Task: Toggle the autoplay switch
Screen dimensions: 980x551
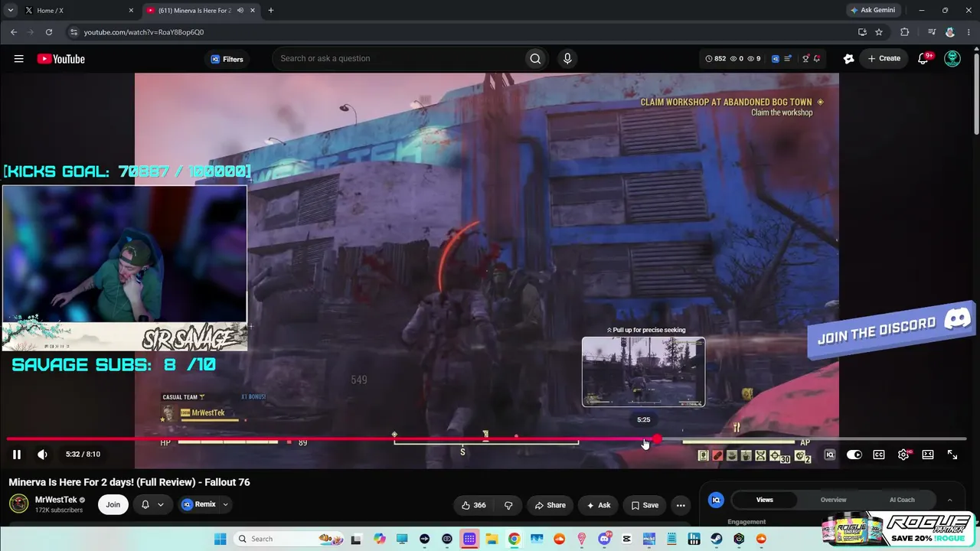Action: [854, 455]
